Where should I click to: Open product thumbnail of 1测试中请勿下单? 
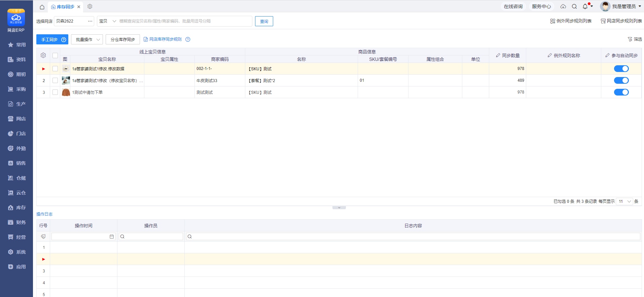[x=66, y=92]
